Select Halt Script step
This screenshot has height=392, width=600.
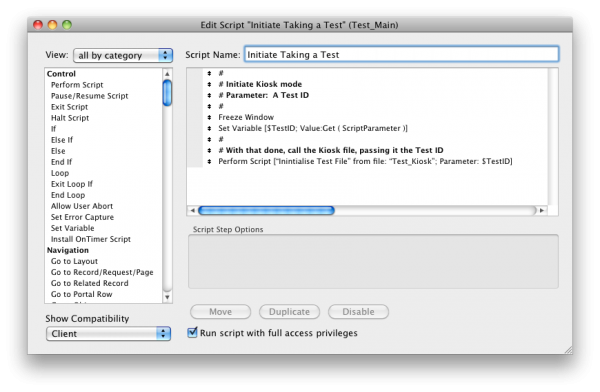pos(70,118)
